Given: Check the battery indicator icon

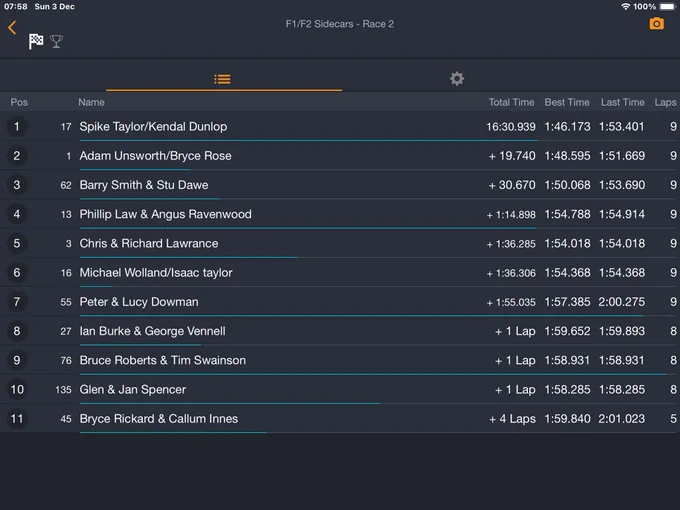Looking at the screenshot, I should [x=667, y=7].
